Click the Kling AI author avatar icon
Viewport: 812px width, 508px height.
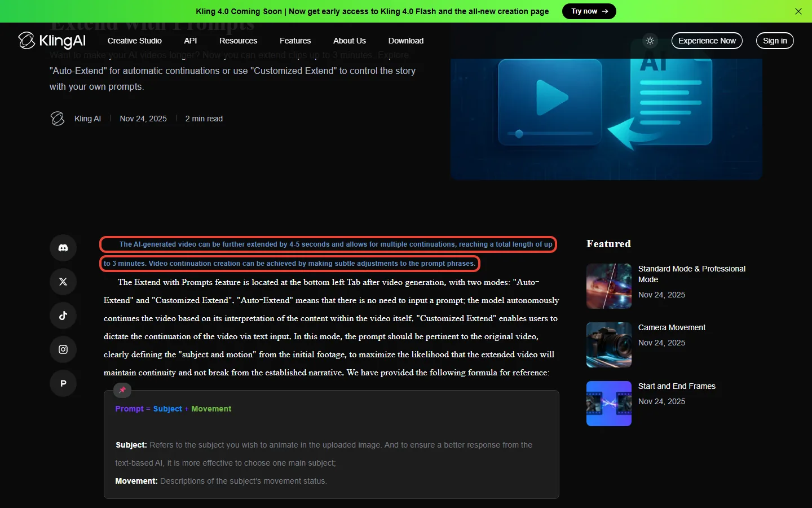point(58,119)
